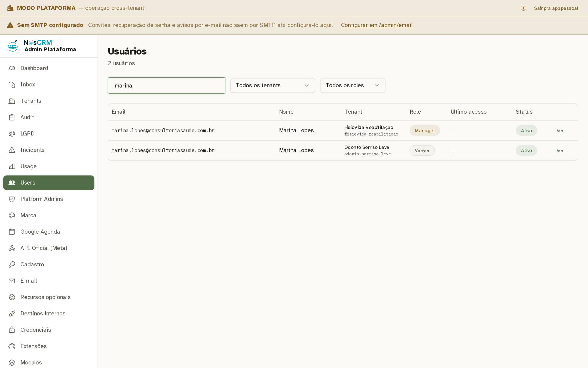This screenshot has height=368, width=588.
Task: Select the Platform Admins shield icon
Action: [12, 199]
